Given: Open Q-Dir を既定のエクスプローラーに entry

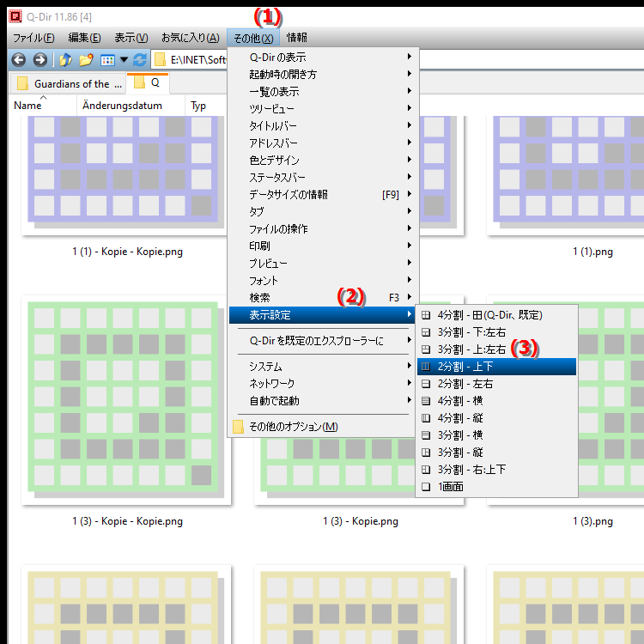Looking at the screenshot, I should (x=324, y=341).
